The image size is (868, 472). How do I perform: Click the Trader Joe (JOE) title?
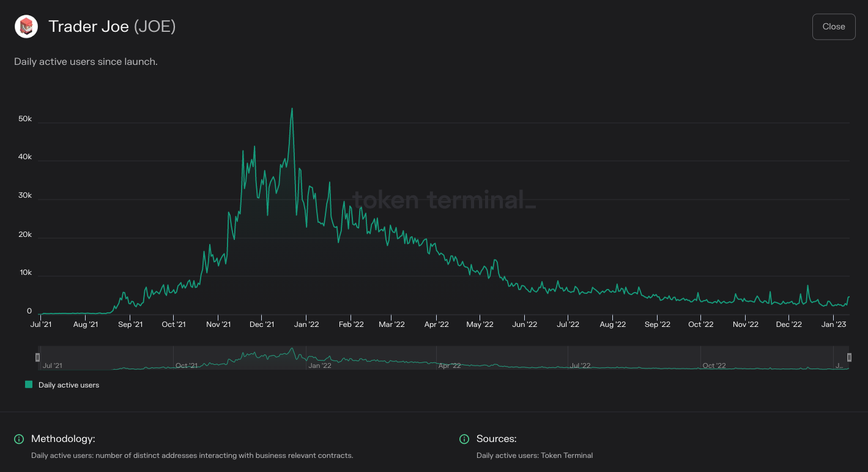112,26
